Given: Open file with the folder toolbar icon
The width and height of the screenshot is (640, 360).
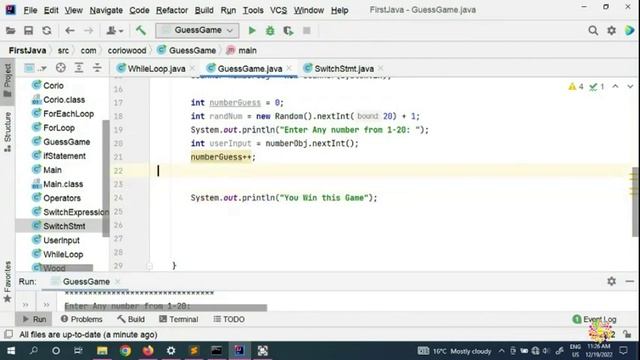Looking at the screenshot, I should coord(11,31).
